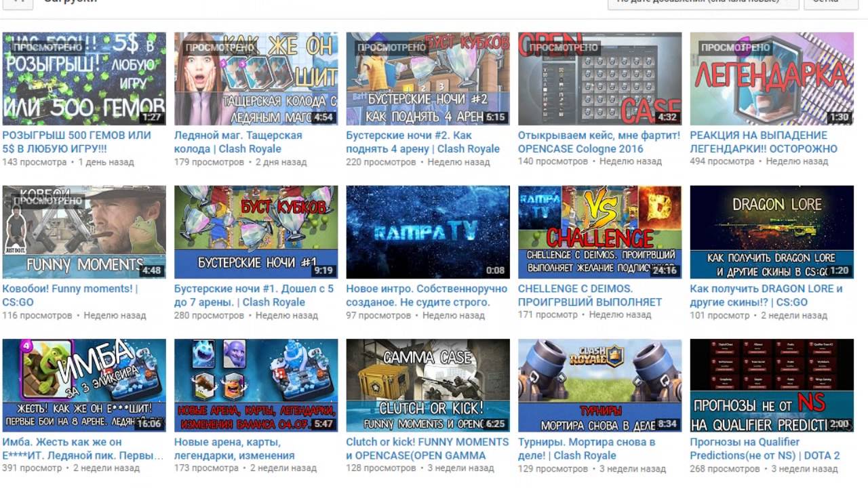This screenshot has width=868, height=488.
Task: Click the 2 дня назад upload date
Action: click(x=281, y=162)
